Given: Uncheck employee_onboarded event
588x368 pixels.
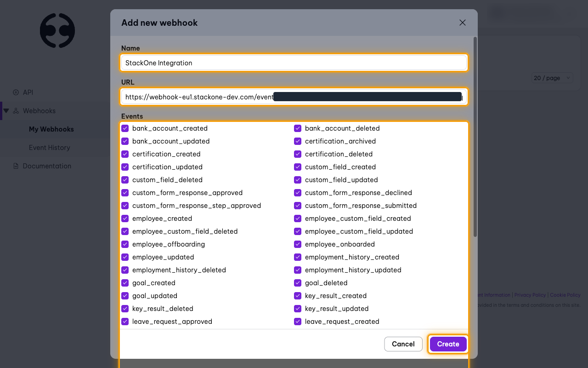Looking at the screenshot, I should pyautogui.click(x=298, y=244).
